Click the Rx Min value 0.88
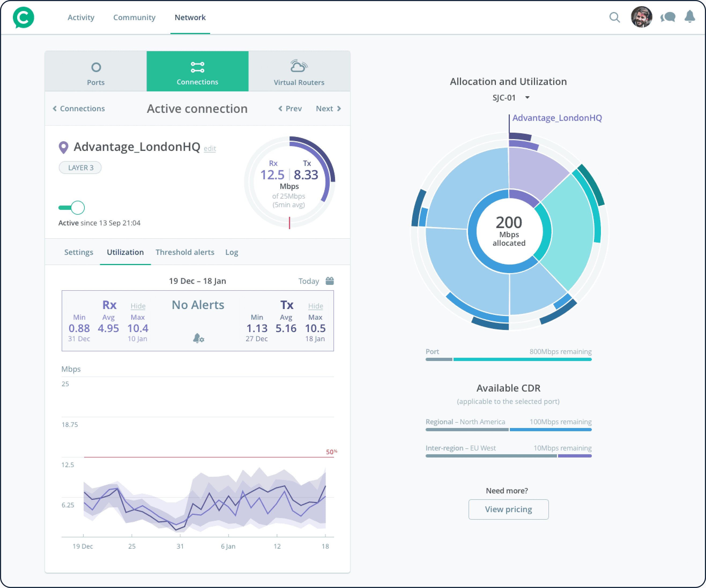 [x=79, y=328]
